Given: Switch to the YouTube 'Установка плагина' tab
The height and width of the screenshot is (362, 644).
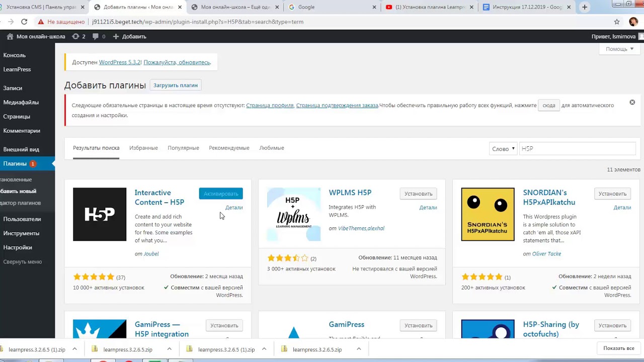Looking at the screenshot, I should (430, 7).
